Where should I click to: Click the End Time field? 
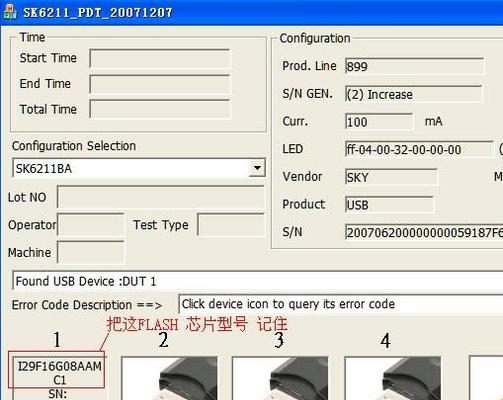coord(160,84)
